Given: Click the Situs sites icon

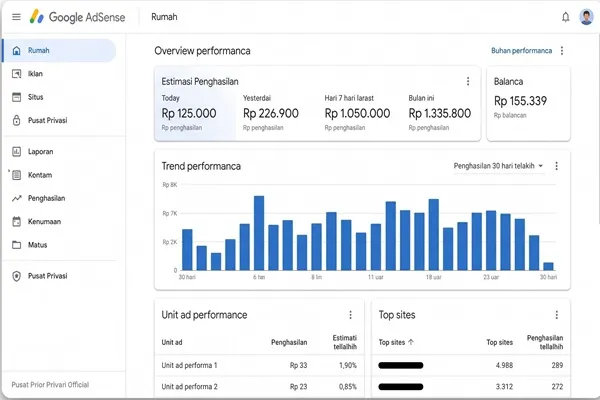Looking at the screenshot, I should point(16,97).
